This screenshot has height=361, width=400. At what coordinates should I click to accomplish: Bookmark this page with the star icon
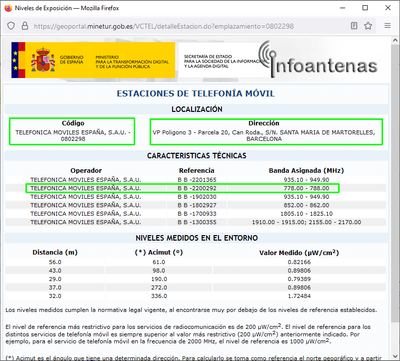[x=368, y=26]
